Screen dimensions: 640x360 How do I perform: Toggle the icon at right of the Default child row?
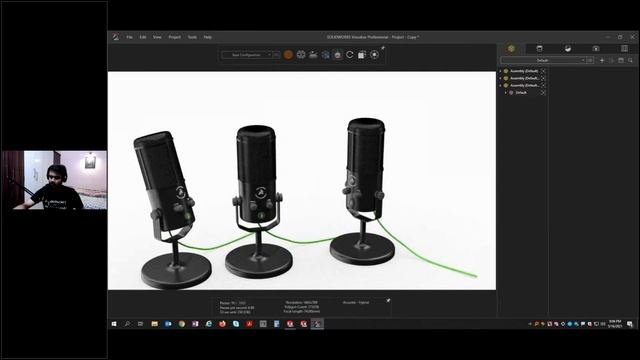543,93
